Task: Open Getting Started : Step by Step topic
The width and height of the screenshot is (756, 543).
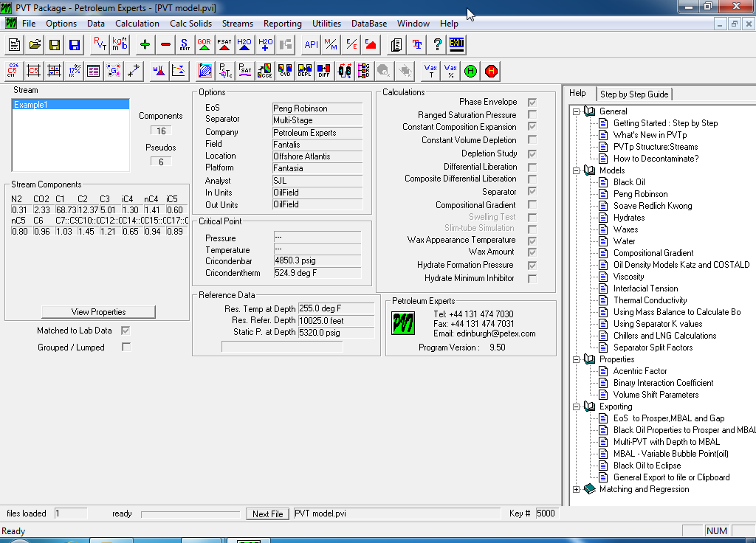Action: pos(665,123)
